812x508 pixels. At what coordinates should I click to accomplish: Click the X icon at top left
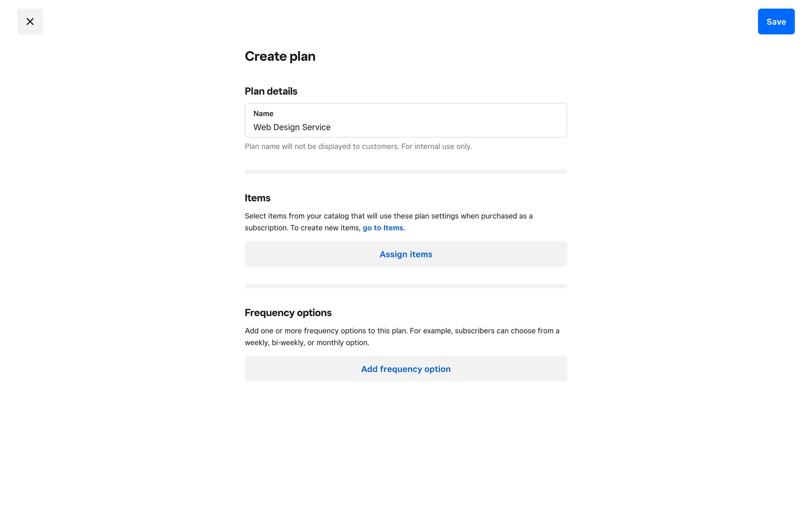[30, 22]
